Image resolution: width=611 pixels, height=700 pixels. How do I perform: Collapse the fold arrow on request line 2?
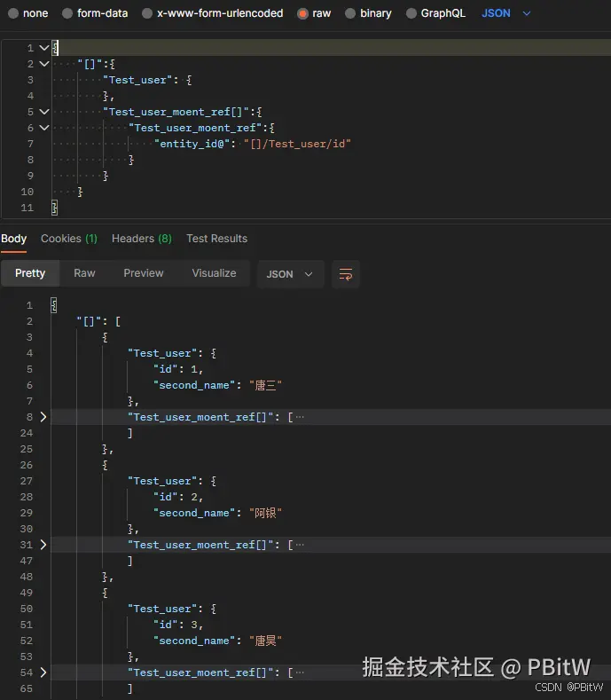pyautogui.click(x=43, y=63)
